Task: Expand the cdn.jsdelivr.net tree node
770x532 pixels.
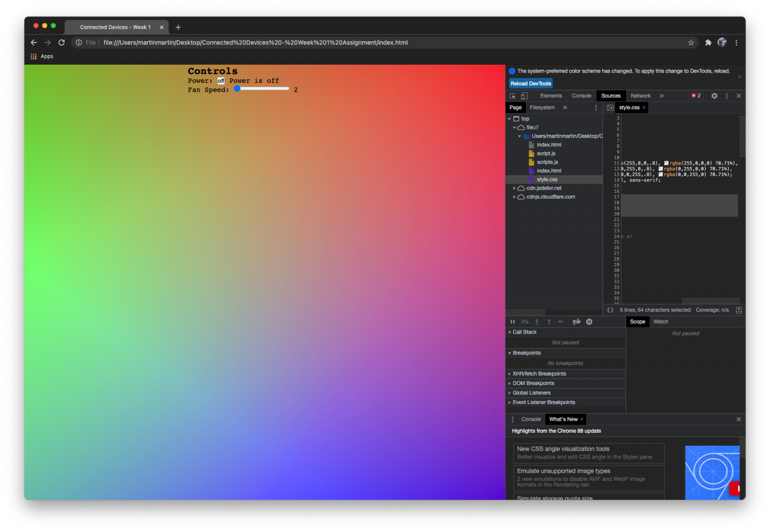Action: point(514,189)
